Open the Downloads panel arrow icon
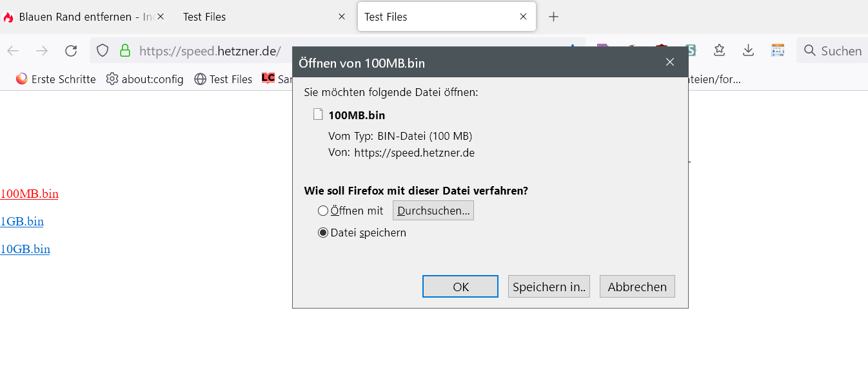This screenshot has height=382, width=868. 748,50
